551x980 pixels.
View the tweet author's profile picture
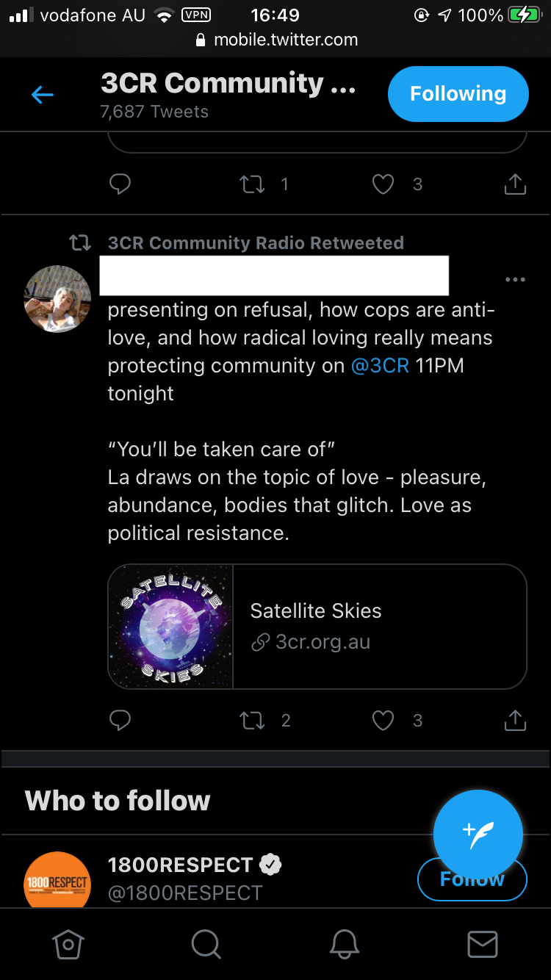point(58,299)
